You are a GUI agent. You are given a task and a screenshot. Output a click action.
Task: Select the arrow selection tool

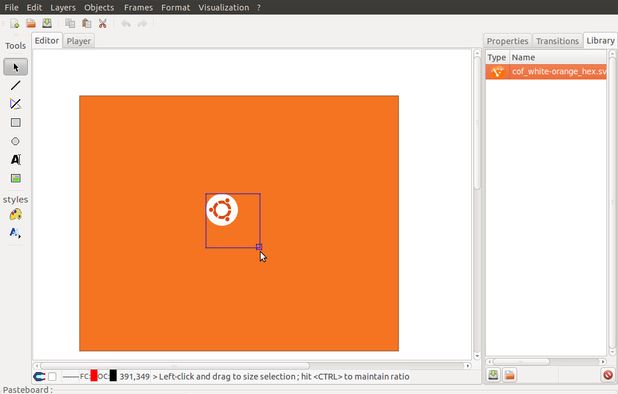(15, 67)
